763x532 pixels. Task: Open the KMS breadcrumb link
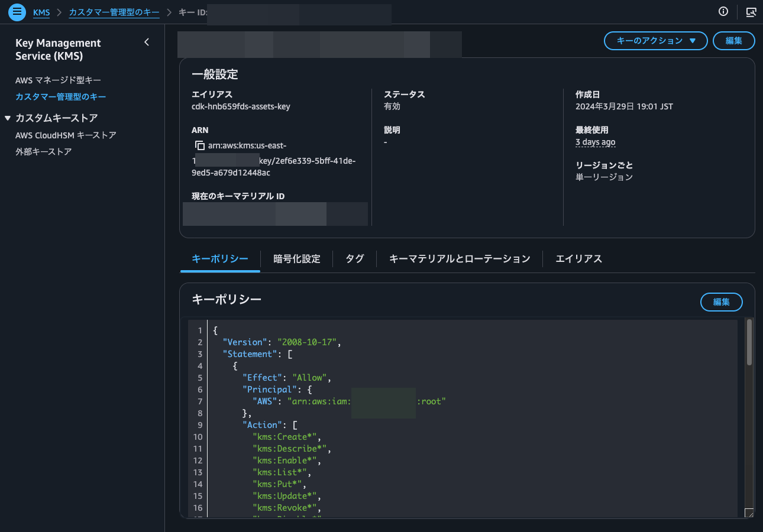pos(41,12)
